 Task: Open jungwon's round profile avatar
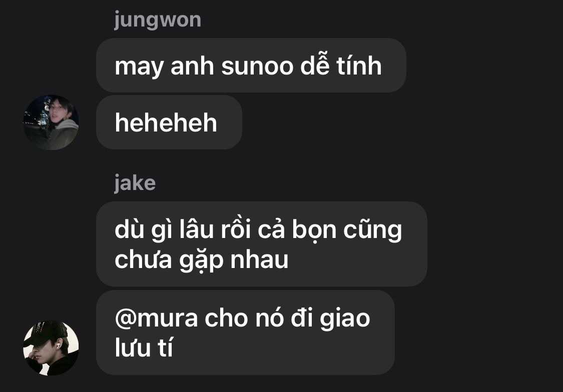click(x=51, y=122)
